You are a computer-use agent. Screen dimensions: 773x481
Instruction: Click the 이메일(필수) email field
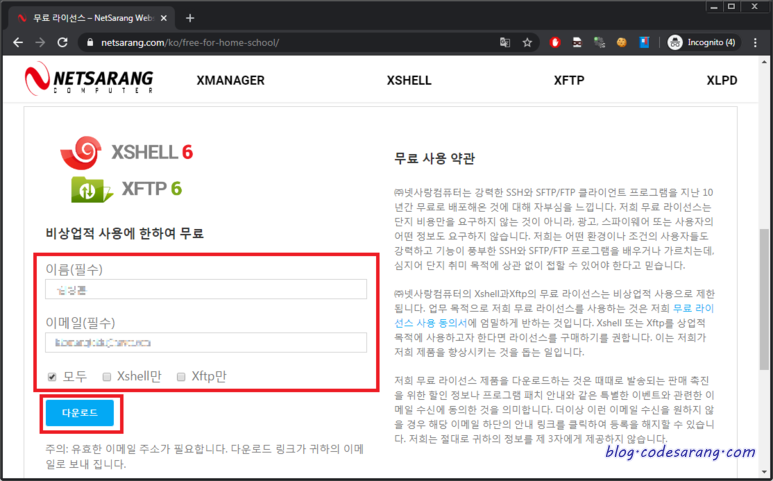pos(206,343)
